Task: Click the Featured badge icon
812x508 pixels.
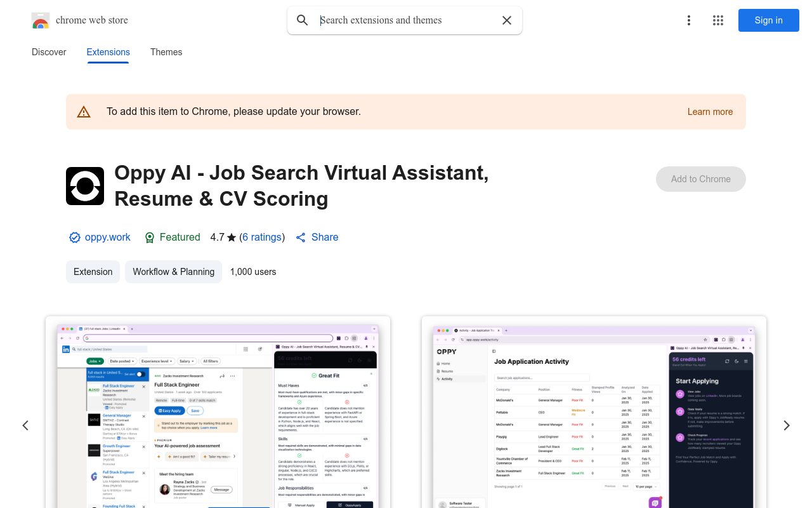Action: pos(150,237)
